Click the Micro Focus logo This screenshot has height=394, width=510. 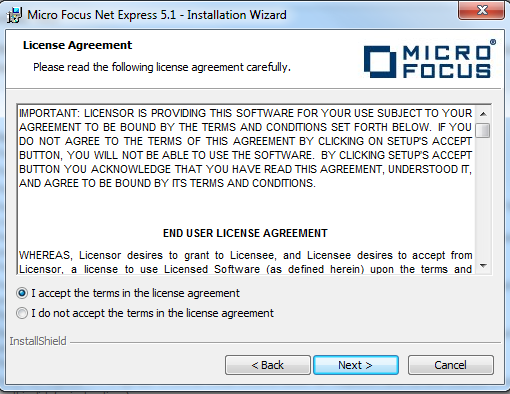click(429, 59)
